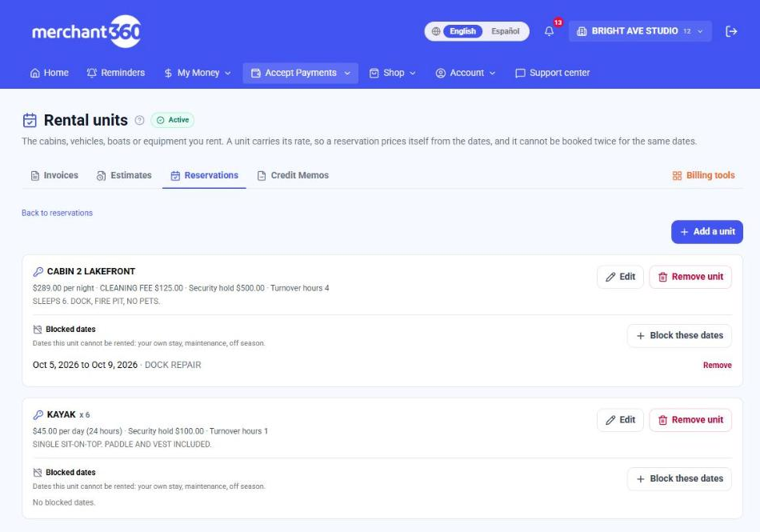Remove the KAYAK unit
This screenshot has height=532, width=760.
click(690, 420)
